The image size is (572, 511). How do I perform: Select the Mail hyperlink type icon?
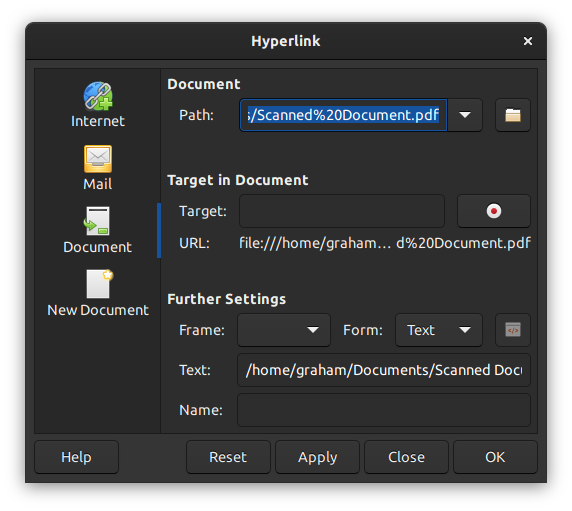[x=98, y=159]
